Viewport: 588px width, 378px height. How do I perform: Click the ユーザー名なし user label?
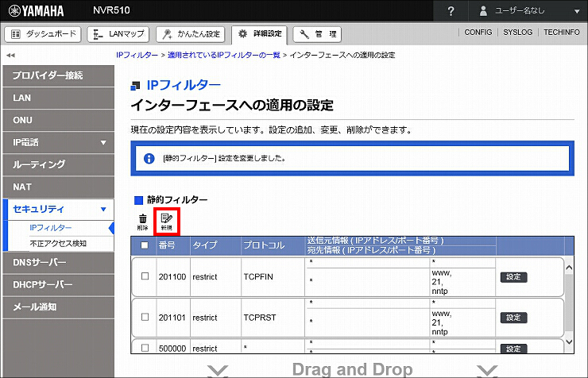pyautogui.click(x=520, y=11)
